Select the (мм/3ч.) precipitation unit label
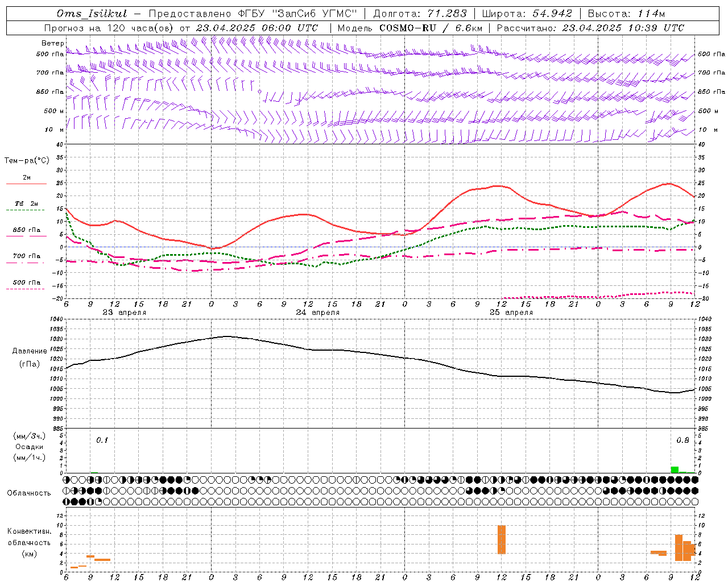728x582 pixels. point(30,436)
